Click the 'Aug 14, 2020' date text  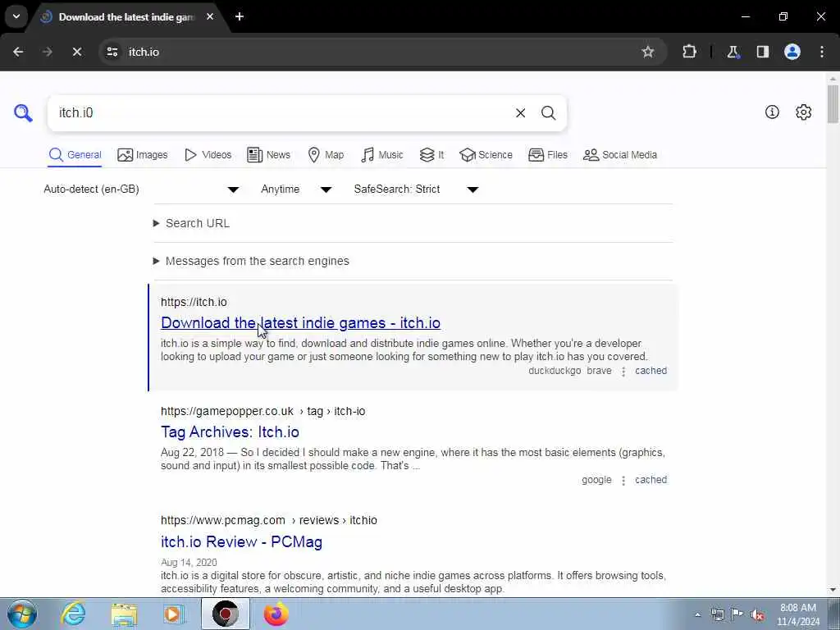coord(189,563)
